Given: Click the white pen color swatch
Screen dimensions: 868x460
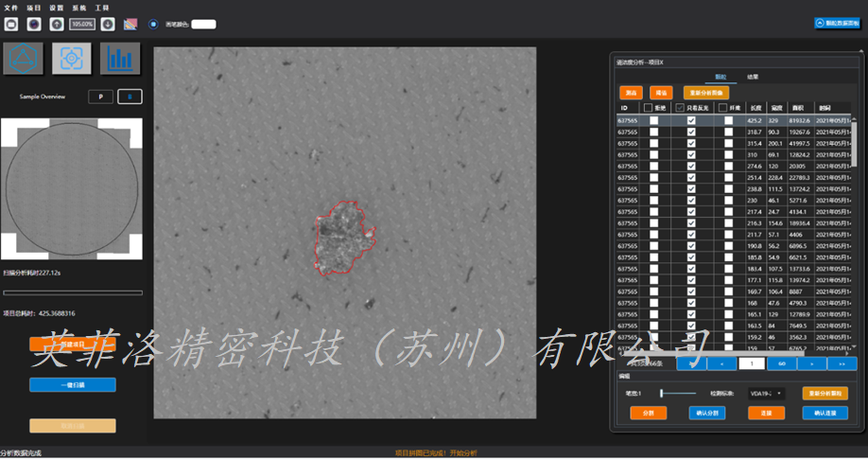Looking at the screenshot, I should pos(204,24).
